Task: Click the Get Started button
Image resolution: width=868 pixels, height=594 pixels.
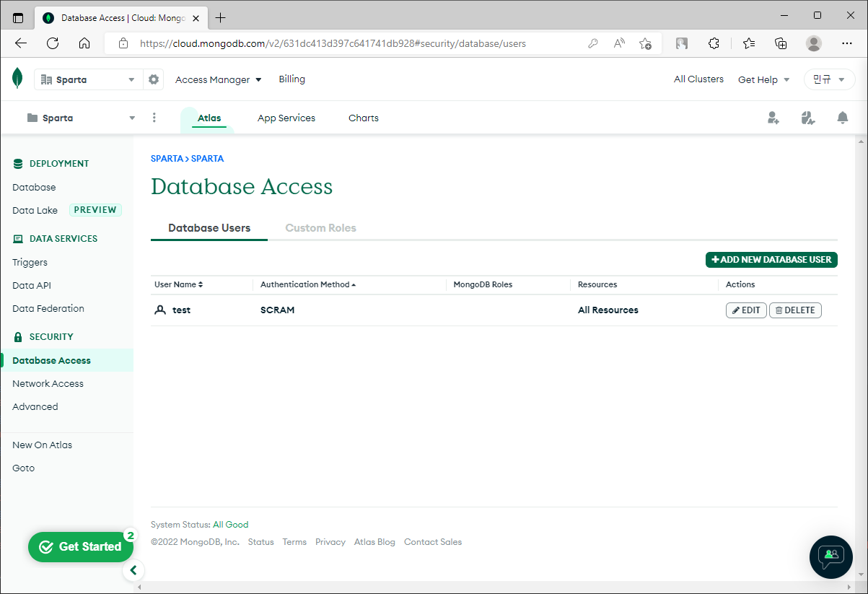Action: (81, 547)
